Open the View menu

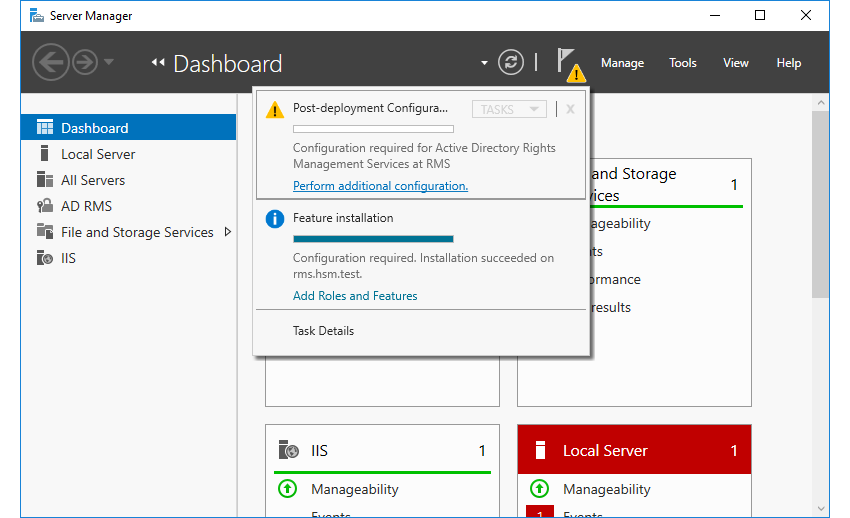[x=736, y=63]
